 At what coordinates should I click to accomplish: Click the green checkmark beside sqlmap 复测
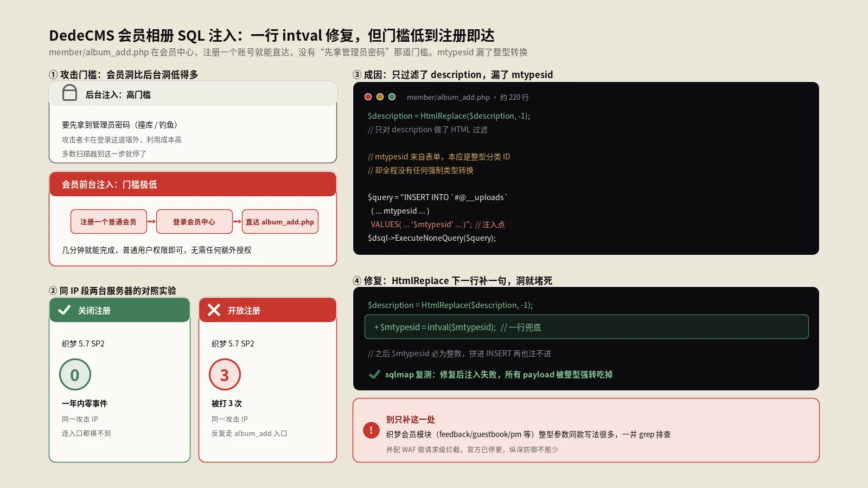(374, 375)
